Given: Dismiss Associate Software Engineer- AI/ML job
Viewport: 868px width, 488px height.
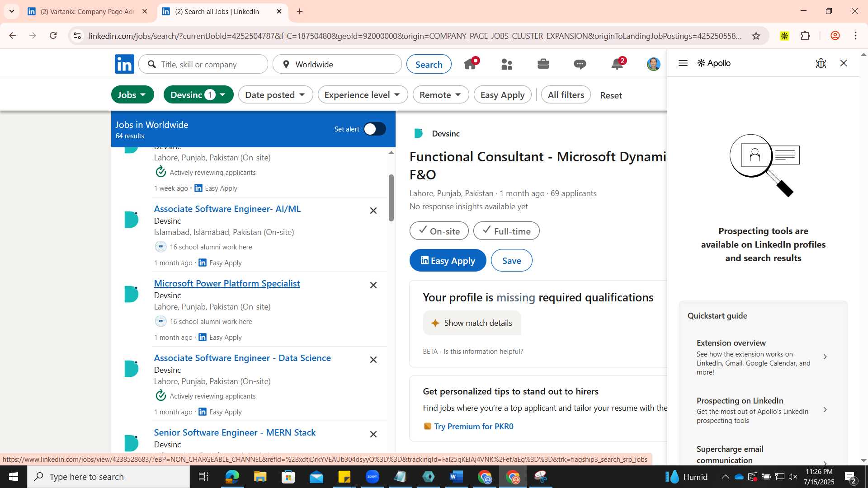Looking at the screenshot, I should point(373,211).
